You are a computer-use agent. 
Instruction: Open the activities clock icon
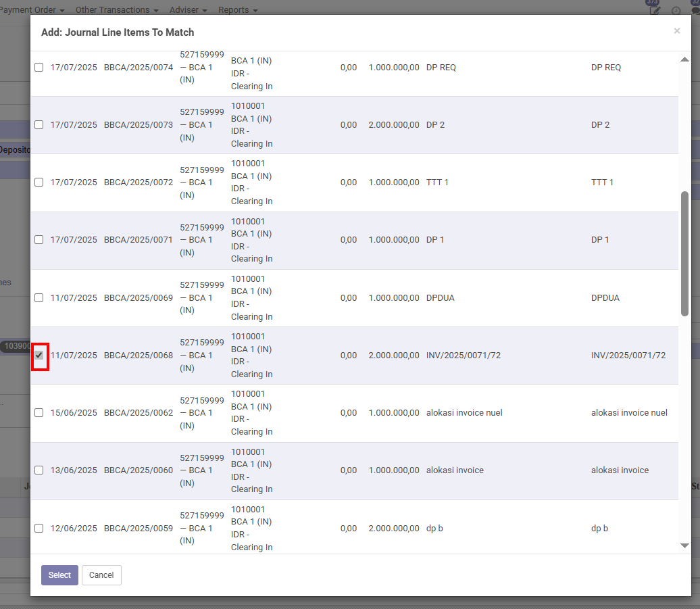tap(676, 11)
